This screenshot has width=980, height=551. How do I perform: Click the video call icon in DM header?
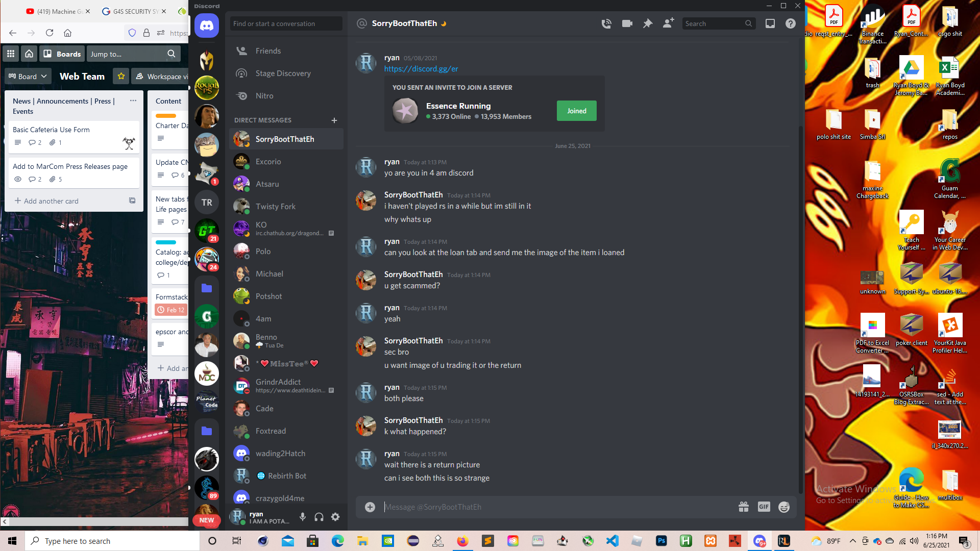[x=626, y=23]
